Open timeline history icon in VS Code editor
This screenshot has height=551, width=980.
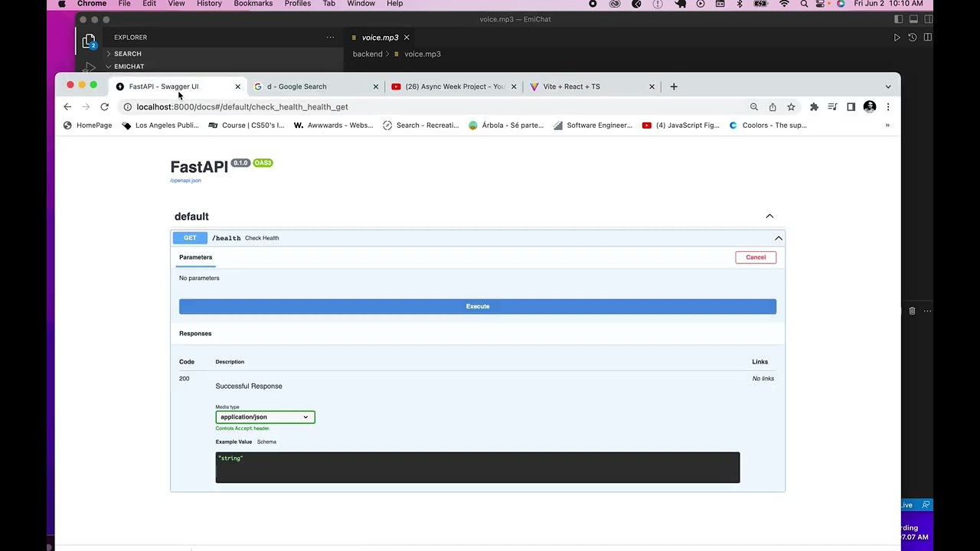point(913,37)
